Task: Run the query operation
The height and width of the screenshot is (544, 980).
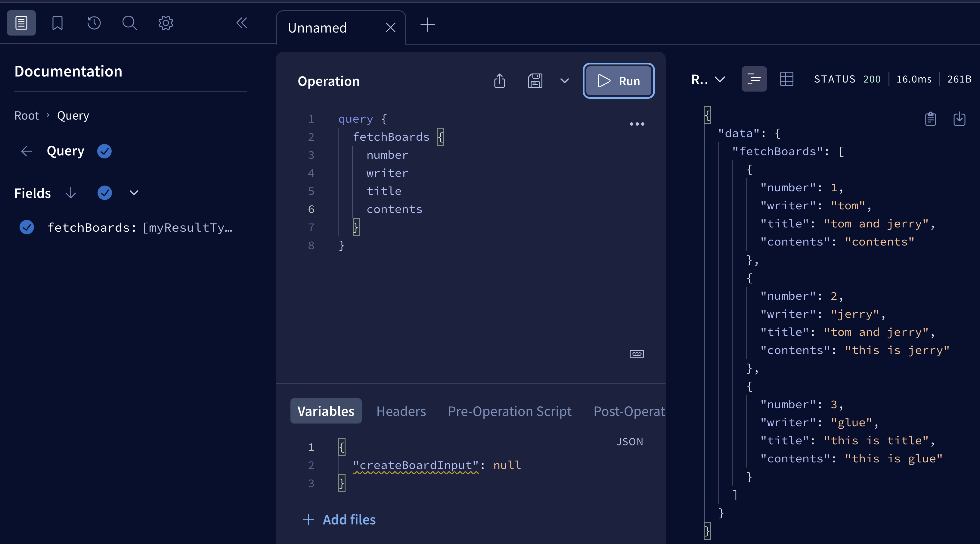Action: click(619, 81)
